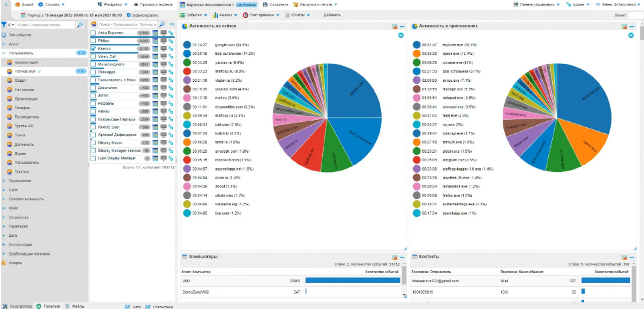Click the magnifier beside the keyword search field
644x309 pixels.
(x=80, y=25)
